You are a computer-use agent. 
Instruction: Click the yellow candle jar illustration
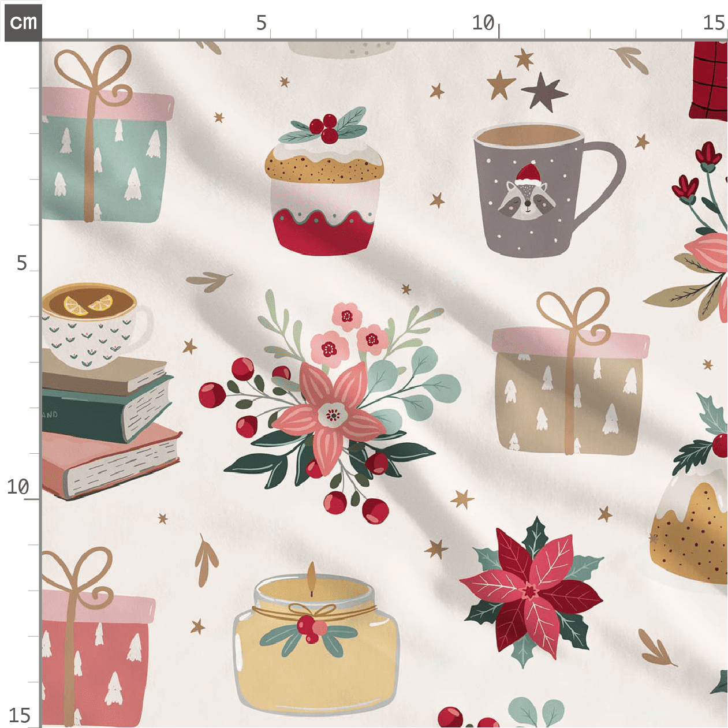point(316,638)
